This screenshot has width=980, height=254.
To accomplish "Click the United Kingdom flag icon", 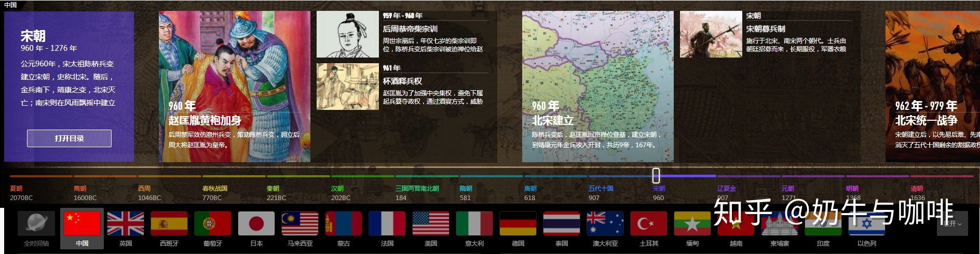I will pos(126,224).
